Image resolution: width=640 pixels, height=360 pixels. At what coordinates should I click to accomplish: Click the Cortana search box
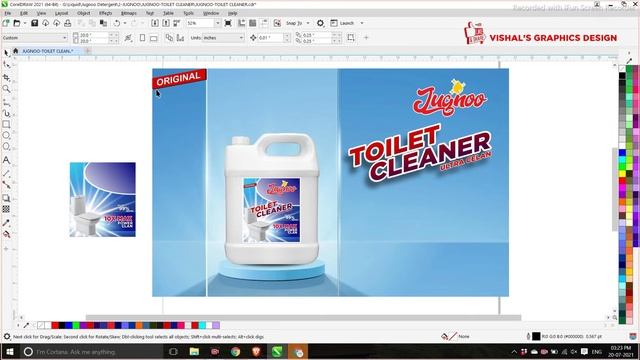click(91, 351)
